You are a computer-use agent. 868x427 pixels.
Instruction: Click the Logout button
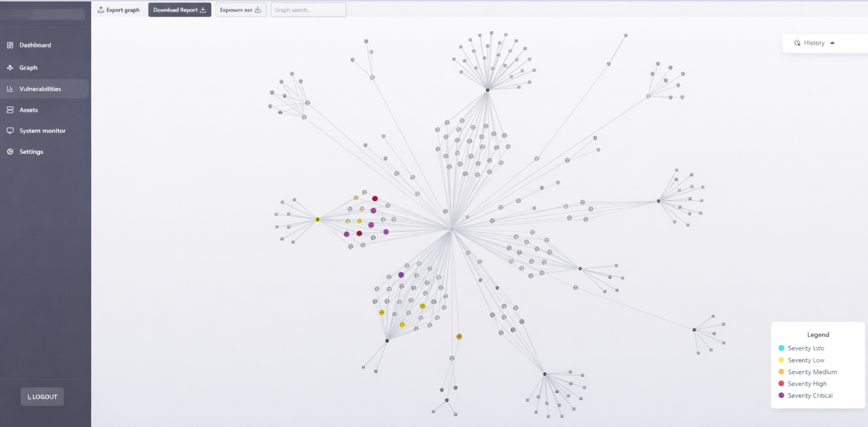42,396
